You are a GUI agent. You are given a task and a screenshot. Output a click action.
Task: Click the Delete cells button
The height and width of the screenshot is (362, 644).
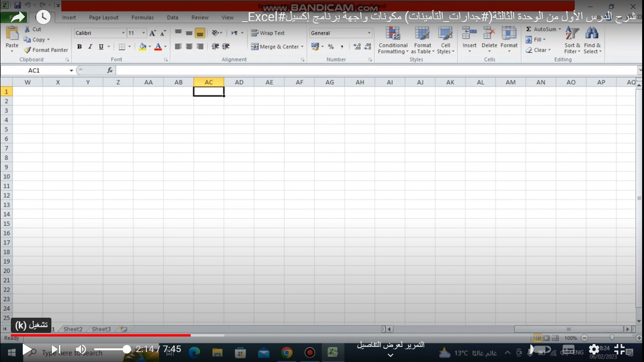[x=489, y=40]
